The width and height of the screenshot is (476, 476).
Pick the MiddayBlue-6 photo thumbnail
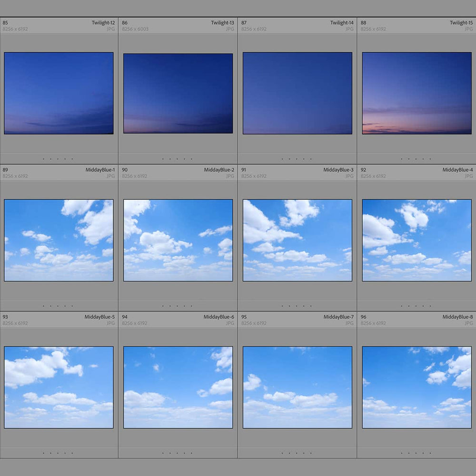pos(178,387)
